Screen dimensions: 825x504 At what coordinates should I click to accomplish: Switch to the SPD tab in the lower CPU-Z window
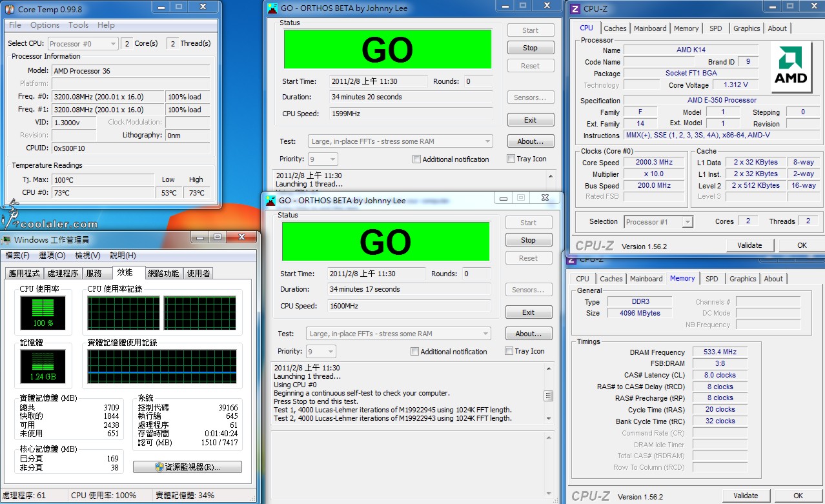(711, 279)
